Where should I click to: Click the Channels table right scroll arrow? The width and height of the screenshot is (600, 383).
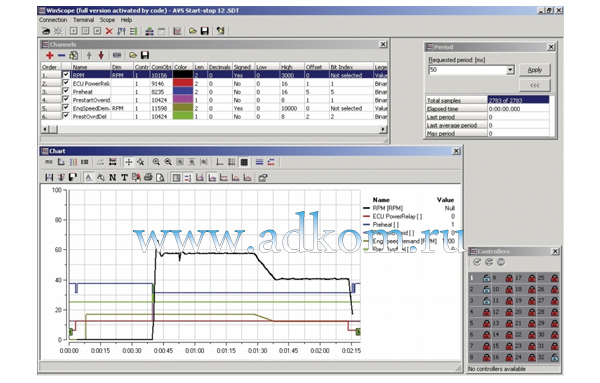383,129
